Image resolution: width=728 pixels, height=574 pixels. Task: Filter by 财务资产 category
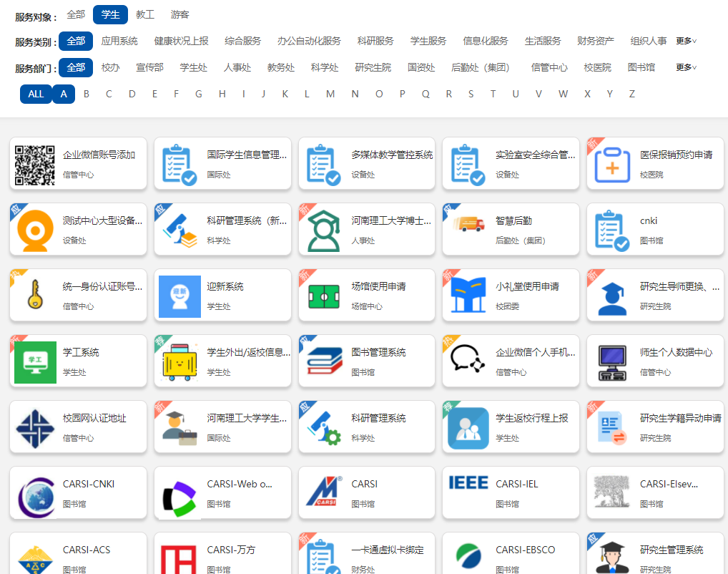(595, 41)
